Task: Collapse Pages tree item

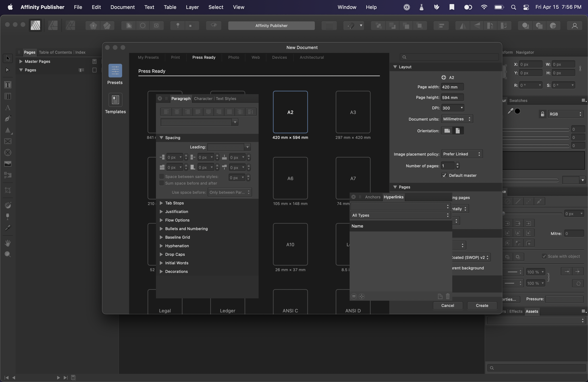Action: tap(21, 70)
